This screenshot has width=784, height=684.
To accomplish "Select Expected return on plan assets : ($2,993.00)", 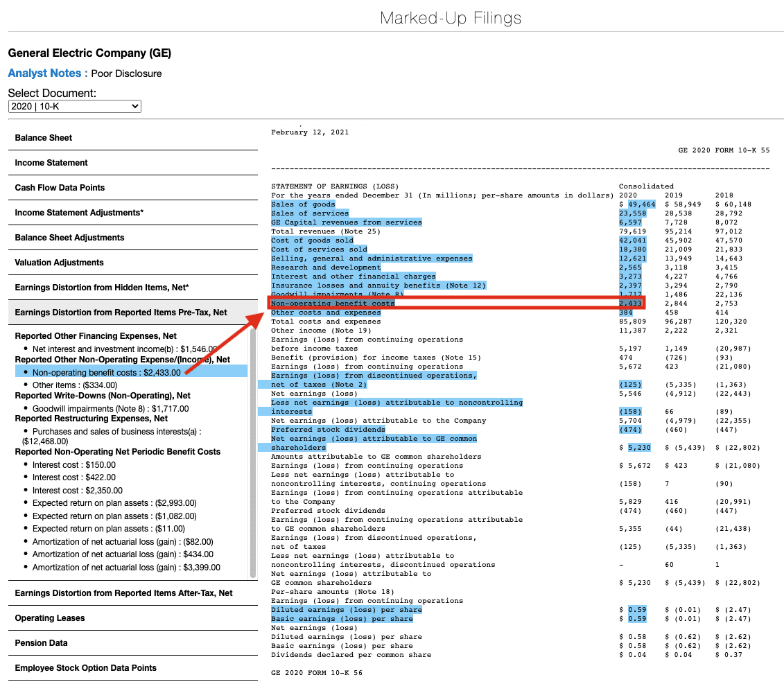I will coord(114,504).
